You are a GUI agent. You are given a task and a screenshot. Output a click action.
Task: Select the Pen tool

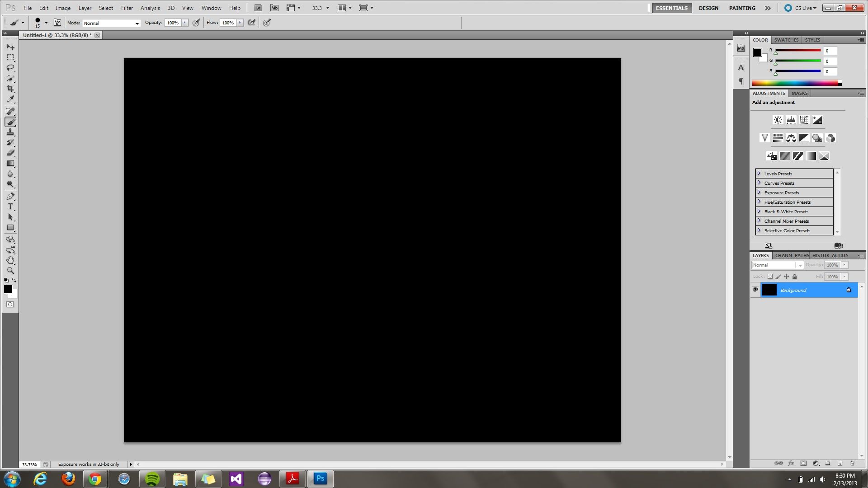click(x=10, y=196)
